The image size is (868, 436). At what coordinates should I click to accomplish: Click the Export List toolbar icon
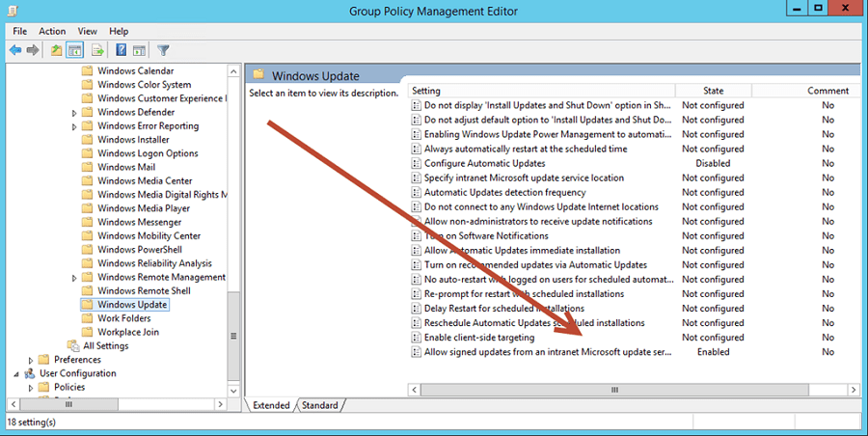tap(97, 50)
